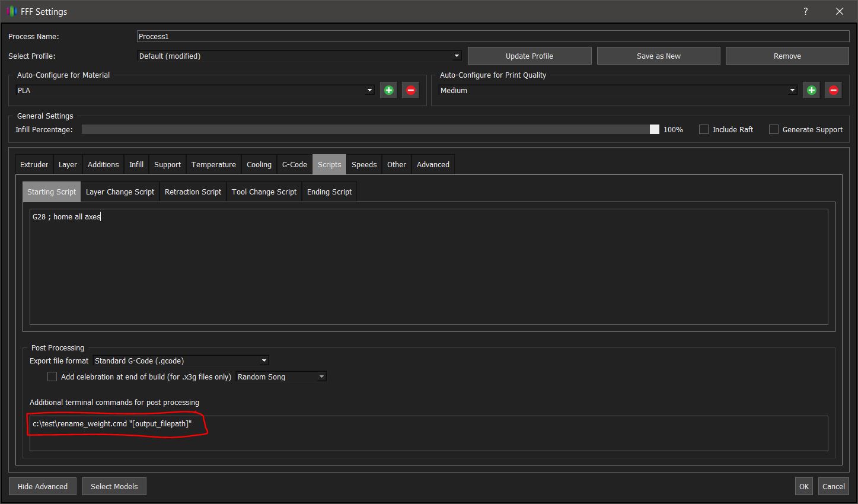Click the FFF Settings app icon
The height and width of the screenshot is (504, 858).
point(11,11)
